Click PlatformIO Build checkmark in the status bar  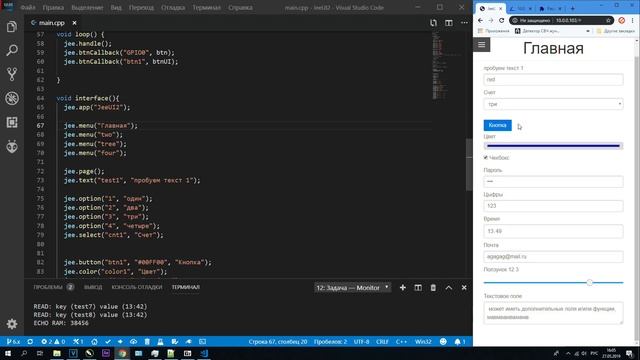[x=108, y=342]
